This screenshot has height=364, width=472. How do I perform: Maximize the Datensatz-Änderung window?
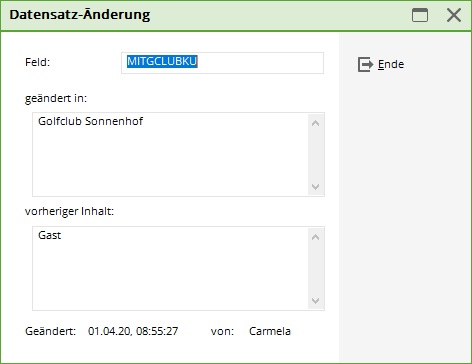[420, 15]
